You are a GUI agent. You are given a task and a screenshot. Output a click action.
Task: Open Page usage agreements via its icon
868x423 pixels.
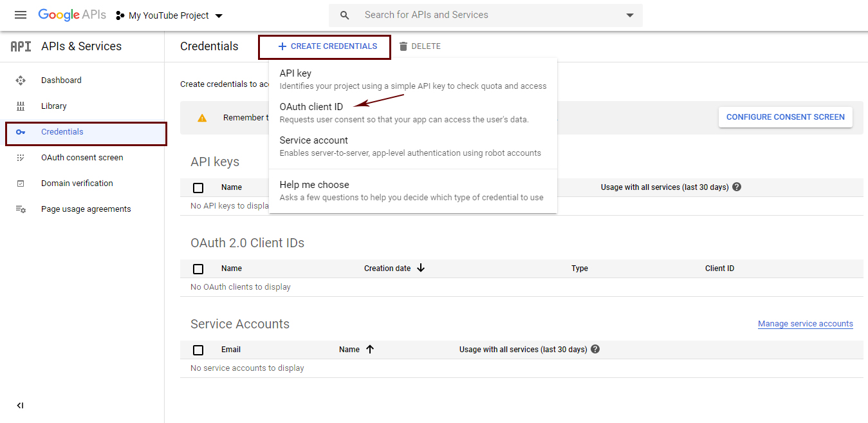[23, 209]
